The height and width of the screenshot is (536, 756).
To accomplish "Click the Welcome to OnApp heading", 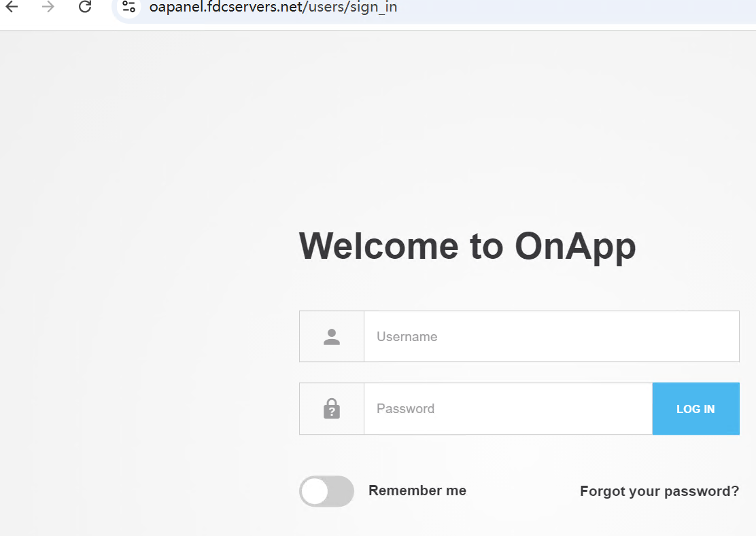I will [x=467, y=246].
